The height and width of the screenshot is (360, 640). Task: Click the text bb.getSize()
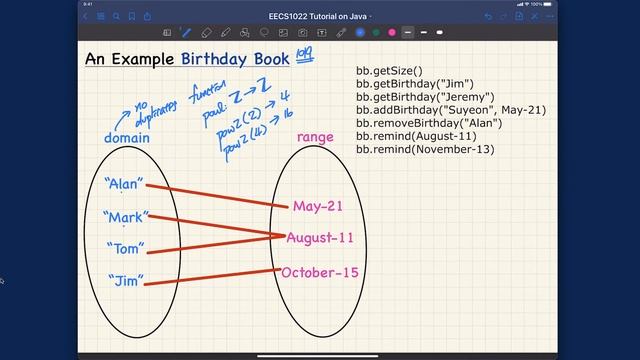(x=389, y=71)
